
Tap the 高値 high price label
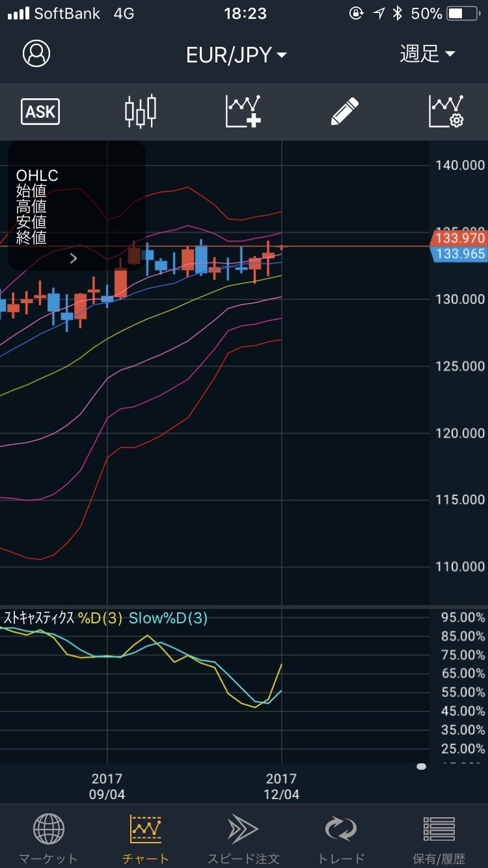(31, 207)
